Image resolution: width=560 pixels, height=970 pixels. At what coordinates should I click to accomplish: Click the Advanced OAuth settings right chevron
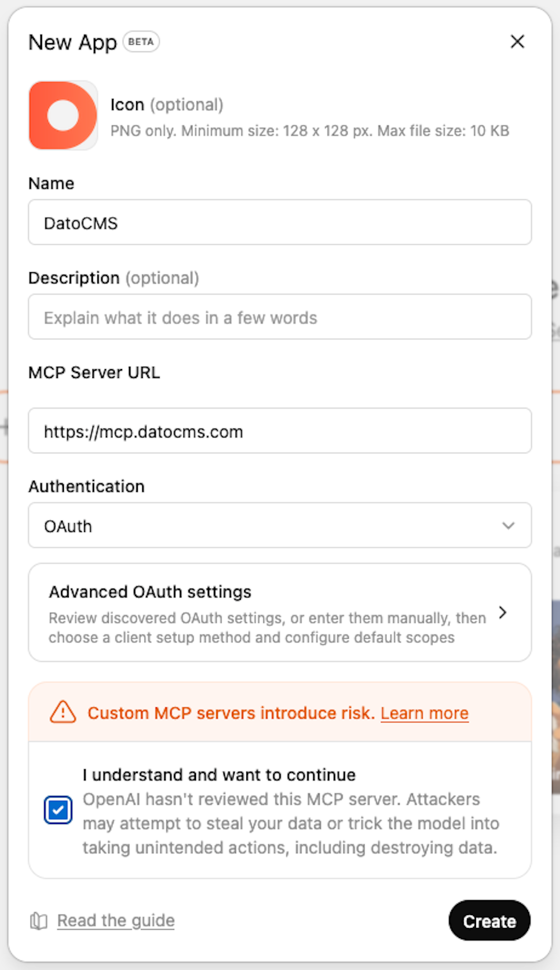503,613
